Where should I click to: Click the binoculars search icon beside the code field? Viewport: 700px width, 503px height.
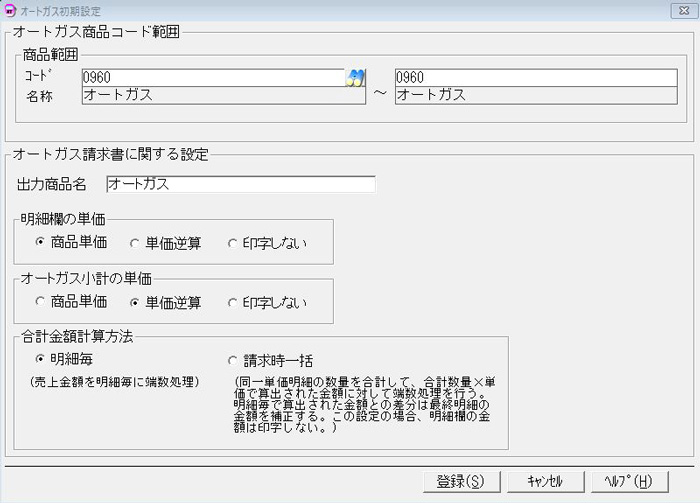(356, 78)
